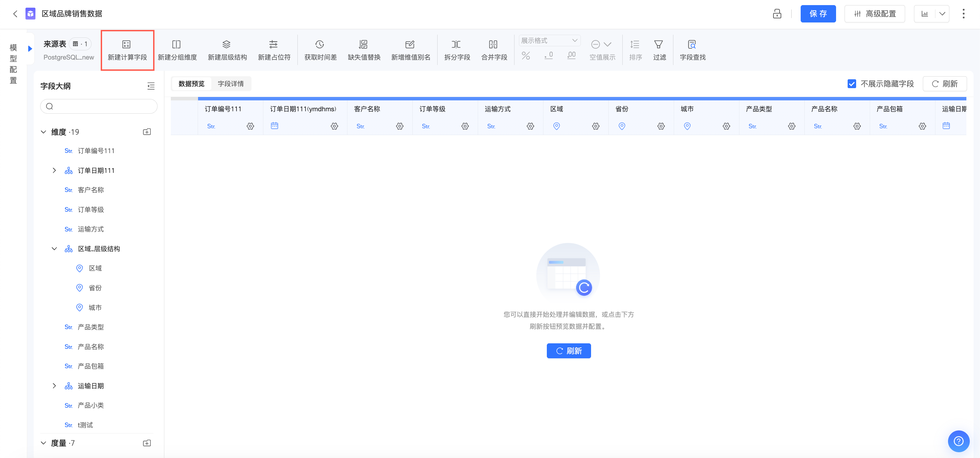Open the 展示格式 dropdown
This screenshot has height=458, width=980.
pos(549,41)
